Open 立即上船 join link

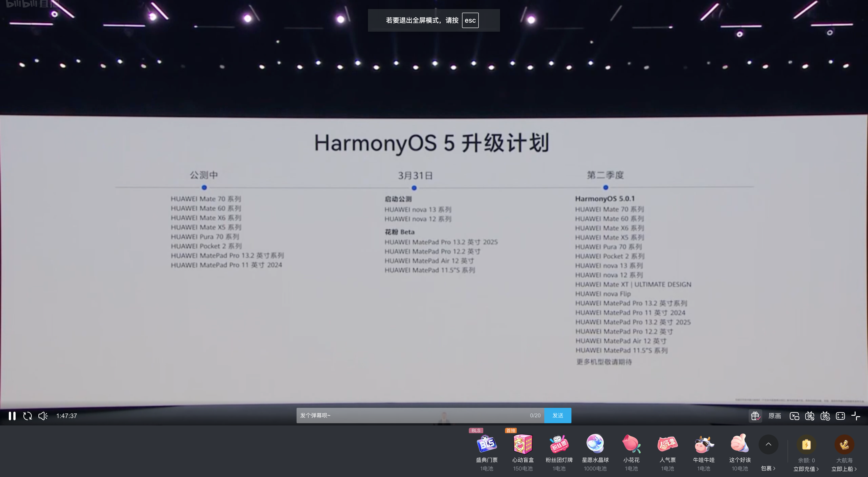844,469
